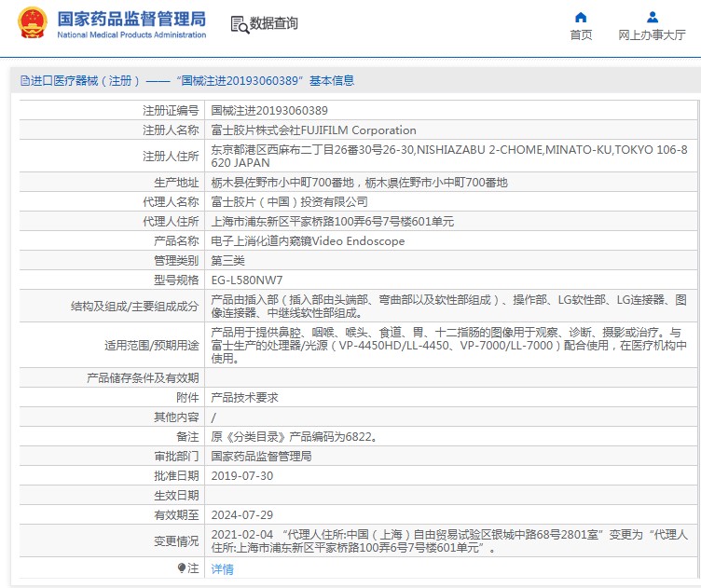Click the 结构及组成/主要组成成分 label
This screenshot has width=701, height=588.
[x=134, y=306]
